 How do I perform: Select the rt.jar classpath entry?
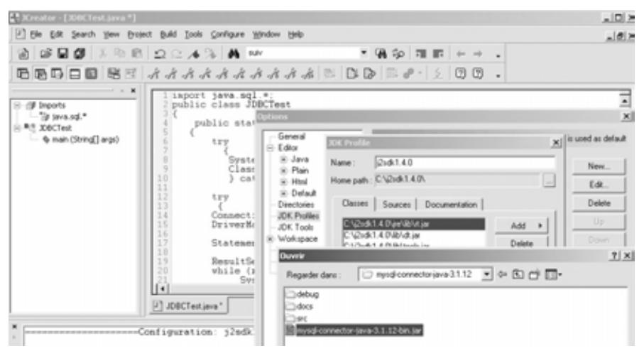click(x=413, y=225)
